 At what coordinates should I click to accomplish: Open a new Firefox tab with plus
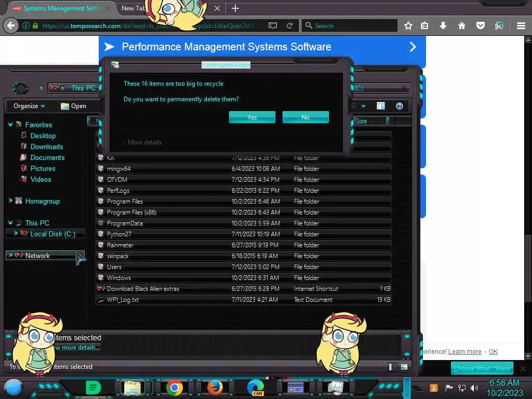235,8
